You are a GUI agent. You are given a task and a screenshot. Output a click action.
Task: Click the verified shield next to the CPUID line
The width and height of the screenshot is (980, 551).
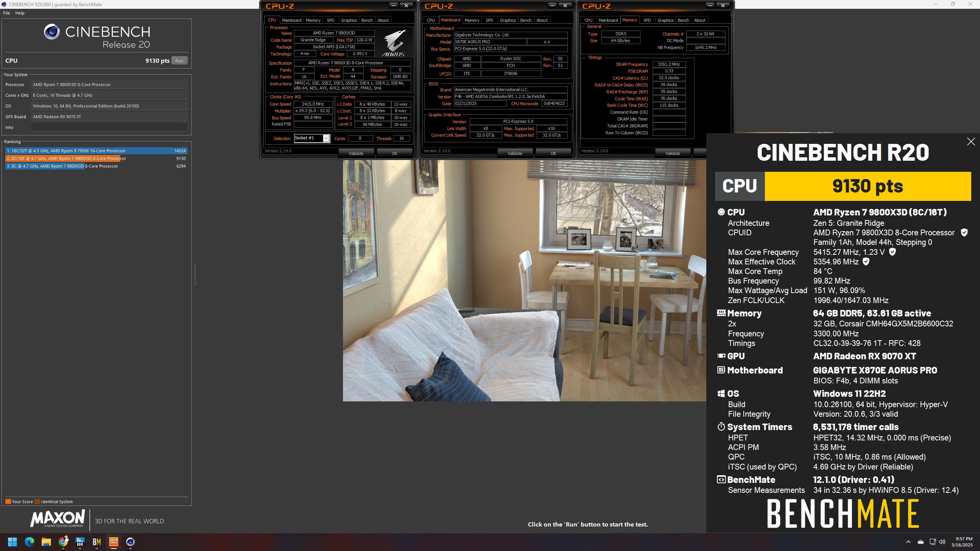click(964, 232)
